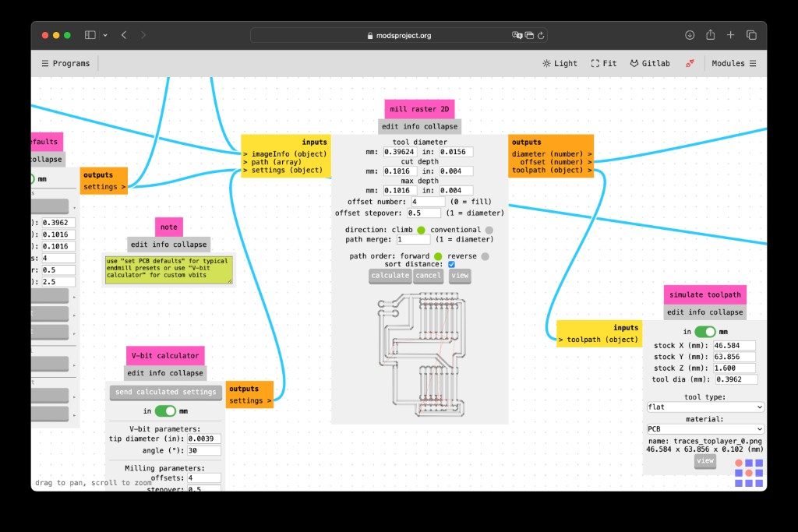Viewport: 798px width, 532px height.
Task: Click the Safari sidebar toggle icon
Action: [x=90, y=35]
